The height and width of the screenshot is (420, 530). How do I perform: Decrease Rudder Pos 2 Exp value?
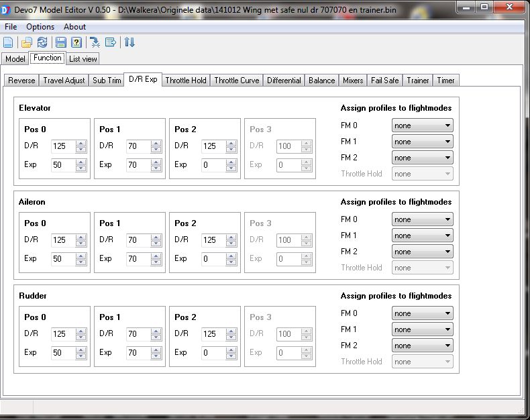pos(231,356)
